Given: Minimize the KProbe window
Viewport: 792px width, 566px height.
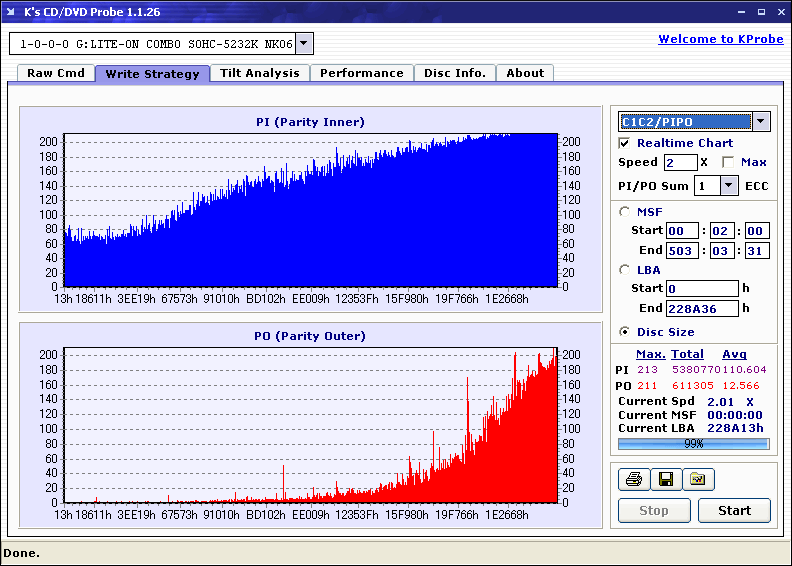Looking at the screenshot, I should tap(741, 12).
